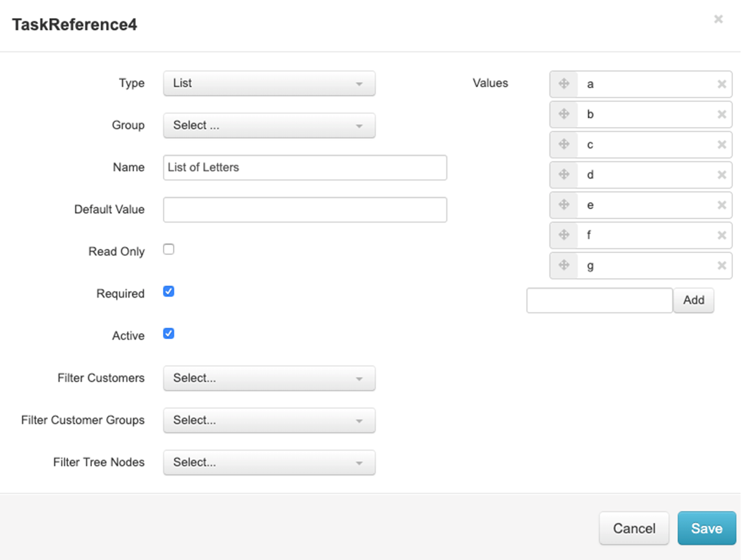Image resolution: width=747 pixels, height=560 pixels.
Task: Open the Filter Customers dropdown
Action: [269, 378]
